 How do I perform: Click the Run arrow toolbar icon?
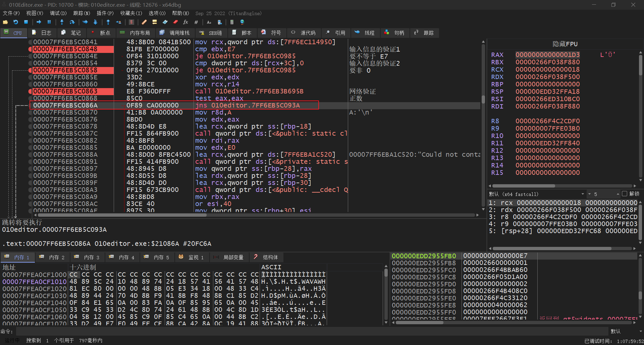pos(39,22)
